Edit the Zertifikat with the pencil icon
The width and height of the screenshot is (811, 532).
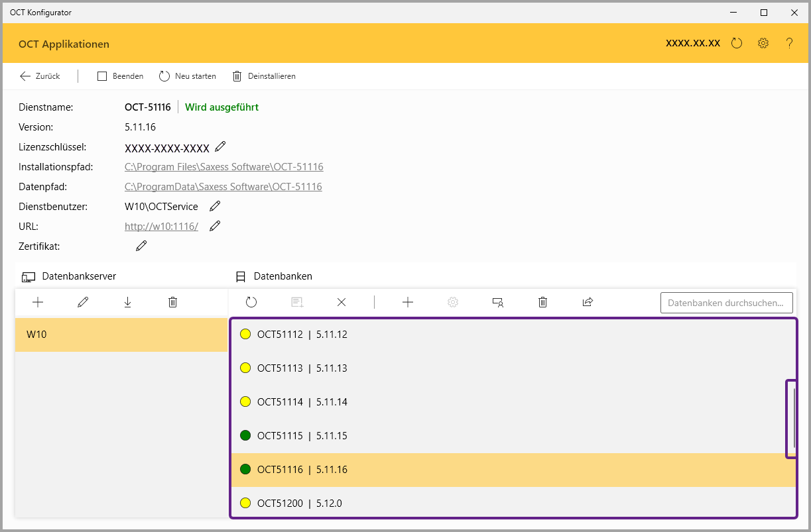coord(141,246)
